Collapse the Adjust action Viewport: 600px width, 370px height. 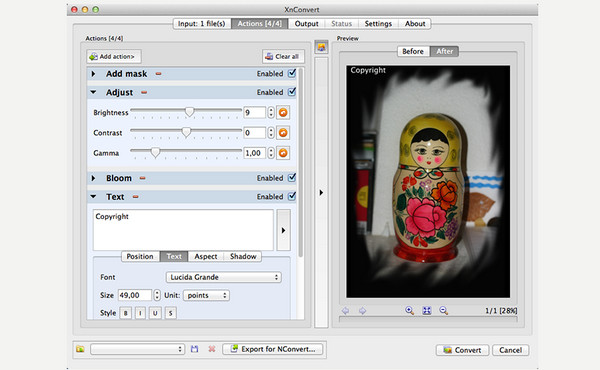point(93,92)
